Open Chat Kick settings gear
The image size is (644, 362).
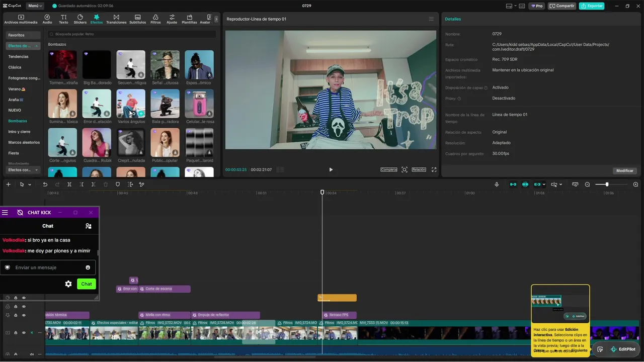coord(68,284)
